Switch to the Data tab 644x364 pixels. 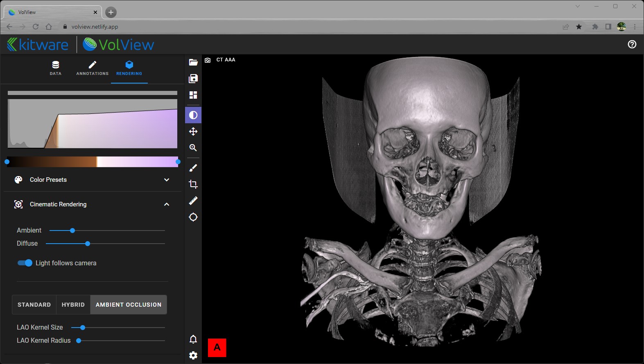(56, 68)
